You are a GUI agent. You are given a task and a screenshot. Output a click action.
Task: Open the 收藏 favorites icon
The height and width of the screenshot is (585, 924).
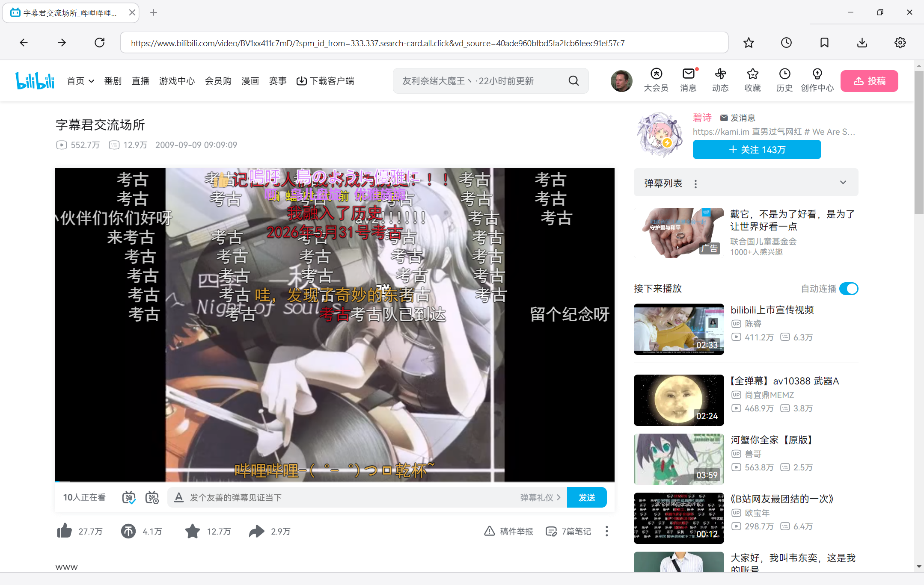752,80
